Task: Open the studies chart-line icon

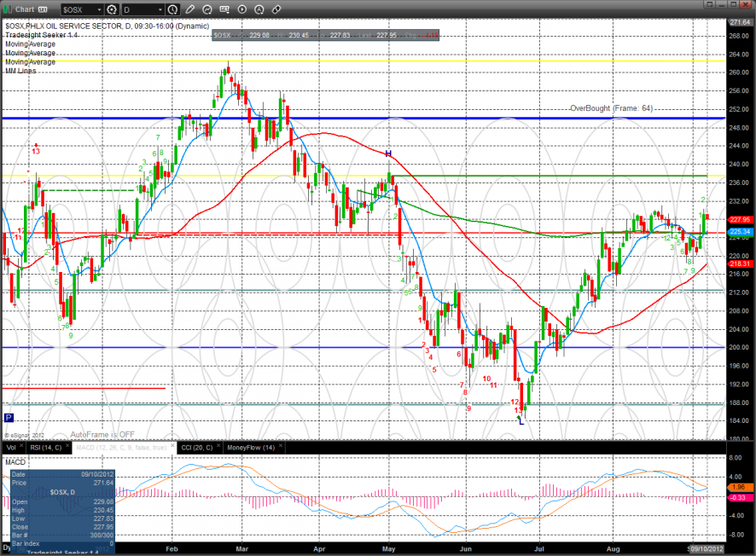Action: pos(207,9)
